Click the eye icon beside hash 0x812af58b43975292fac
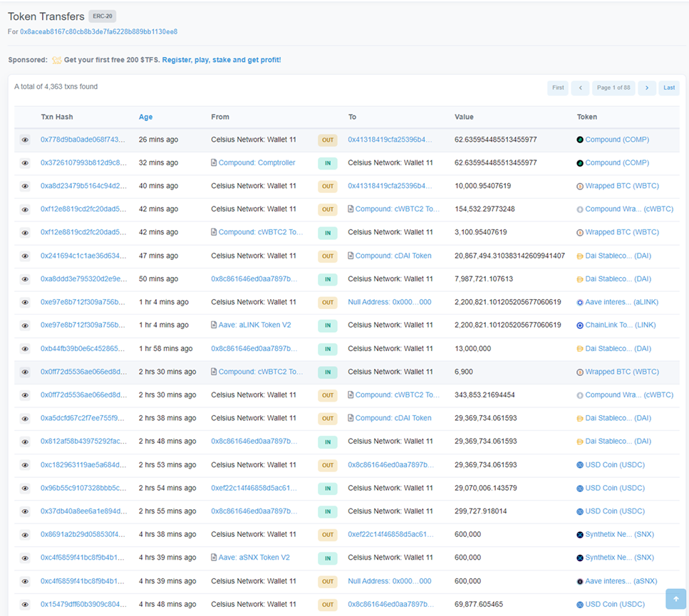Screen dimensions: 689x616 pos(25,442)
